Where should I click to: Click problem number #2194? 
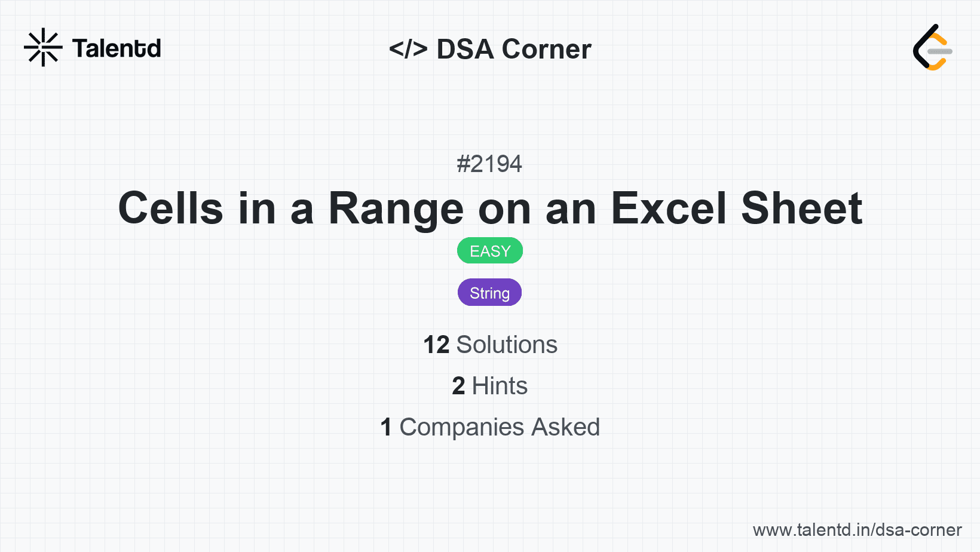click(489, 164)
